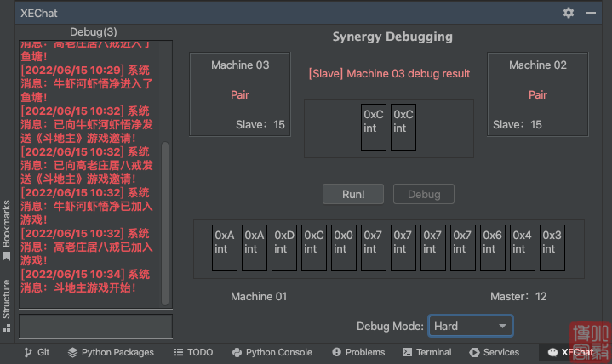Click the chat log vertical scrollbar
This screenshot has height=364, width=612.
point(165,221)
